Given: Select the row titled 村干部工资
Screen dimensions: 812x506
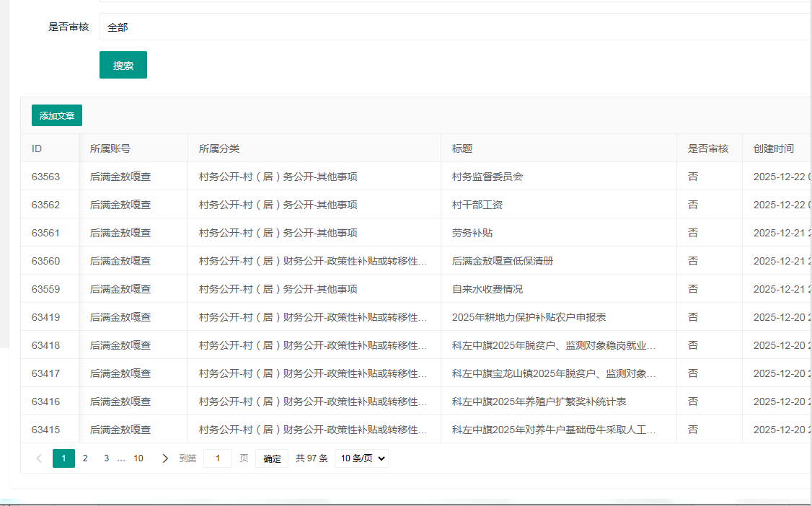Looking at the screenshot, I should (477, 205).
